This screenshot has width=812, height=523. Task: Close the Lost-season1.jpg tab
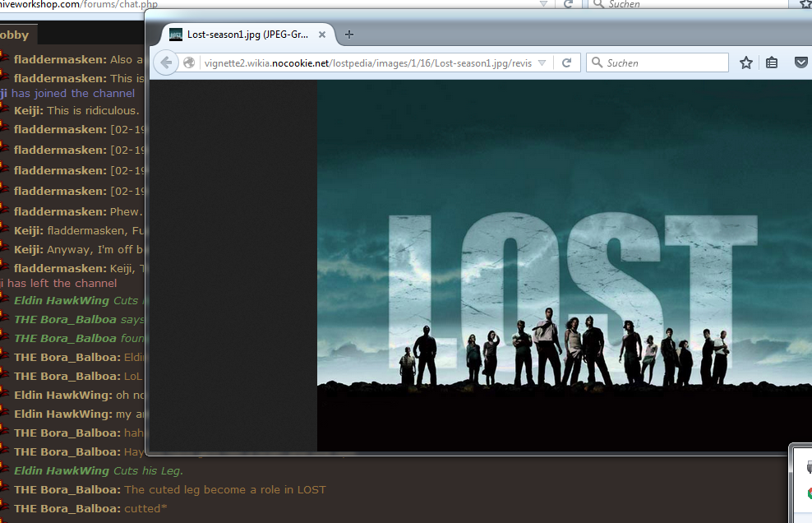click(x=321, y=35)
